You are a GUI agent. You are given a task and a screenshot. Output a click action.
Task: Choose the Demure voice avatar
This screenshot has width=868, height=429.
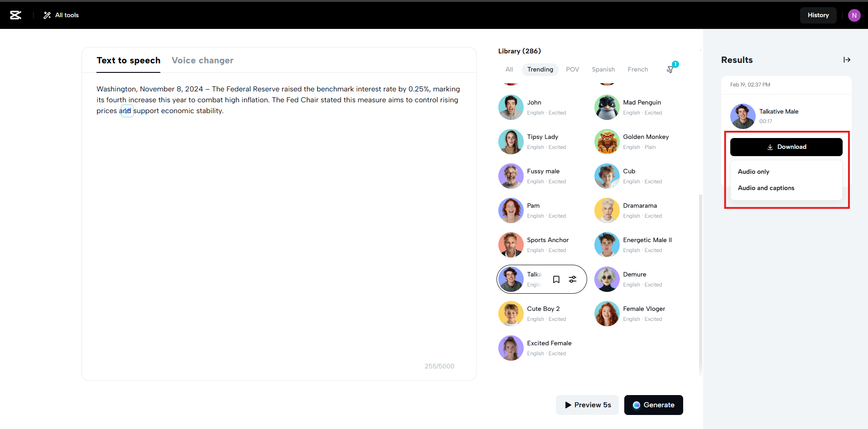click(607, 279)
